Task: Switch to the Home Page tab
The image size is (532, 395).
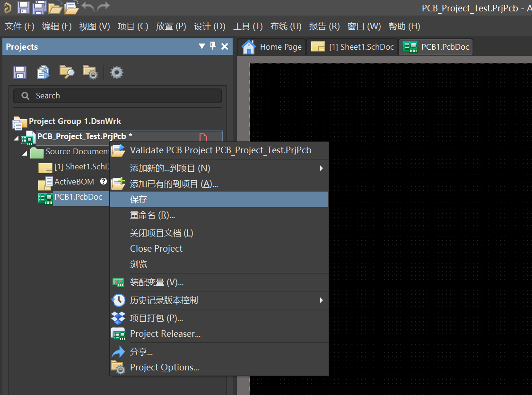Action: coord(272,47)
